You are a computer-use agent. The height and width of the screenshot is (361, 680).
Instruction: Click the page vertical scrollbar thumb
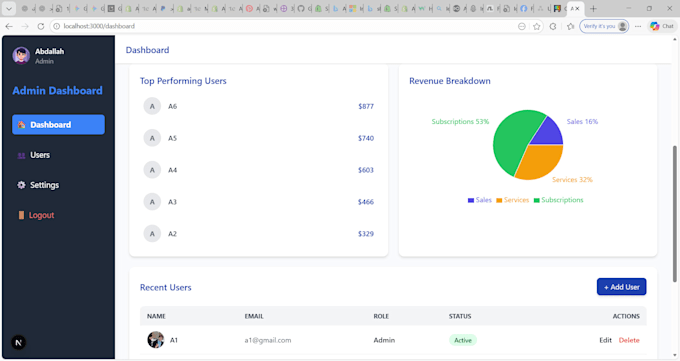click(x=674, y=213)
